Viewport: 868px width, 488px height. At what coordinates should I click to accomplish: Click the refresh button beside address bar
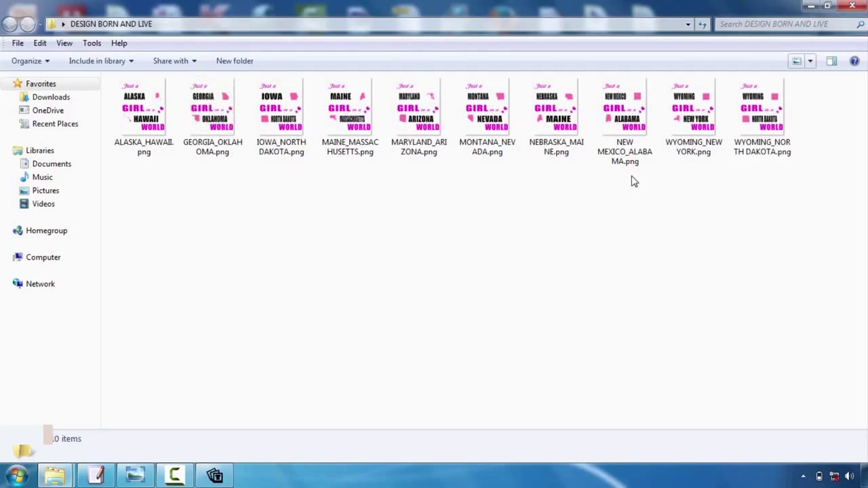click(702, 24)
